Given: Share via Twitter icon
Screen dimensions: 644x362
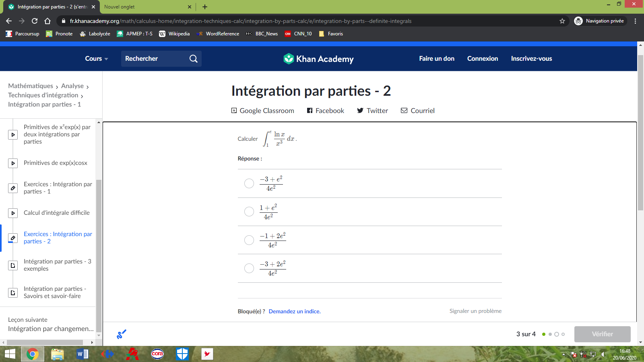Looking at the screenshot, I should coord(360,111).
